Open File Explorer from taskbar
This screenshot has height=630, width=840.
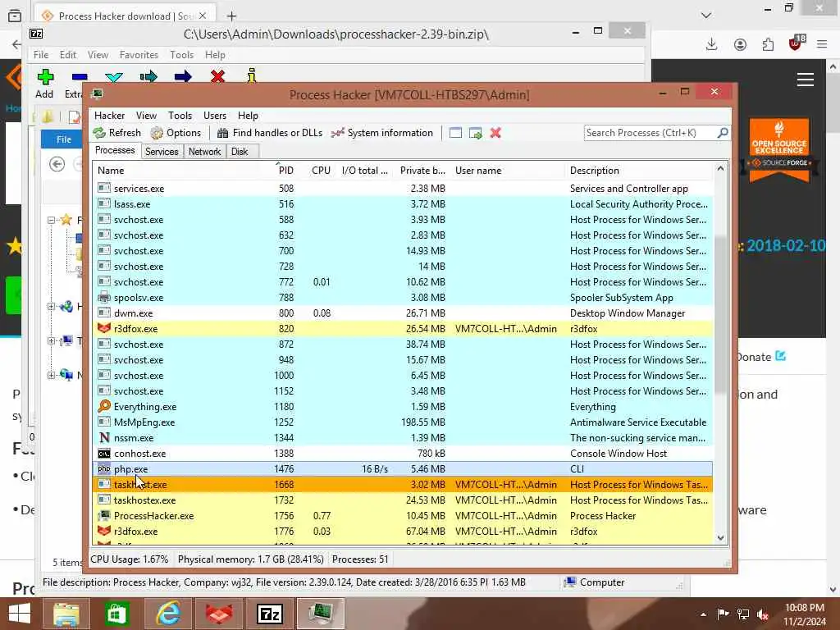(x=66, y=614)
